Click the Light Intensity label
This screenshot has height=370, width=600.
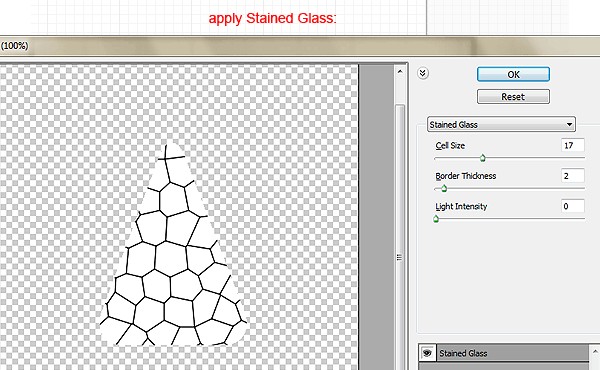pos(461,206)
